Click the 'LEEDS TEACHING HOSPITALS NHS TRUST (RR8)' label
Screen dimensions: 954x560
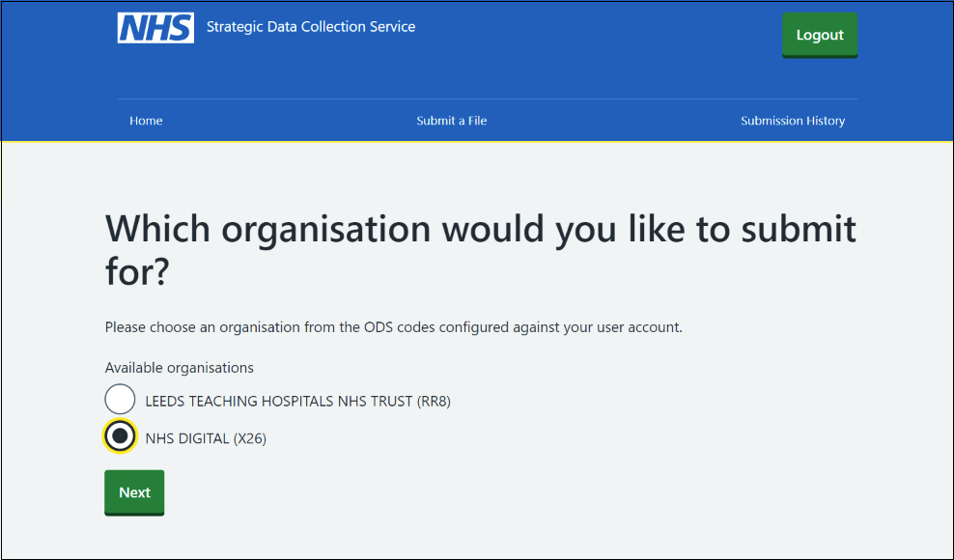pos(297,401)
